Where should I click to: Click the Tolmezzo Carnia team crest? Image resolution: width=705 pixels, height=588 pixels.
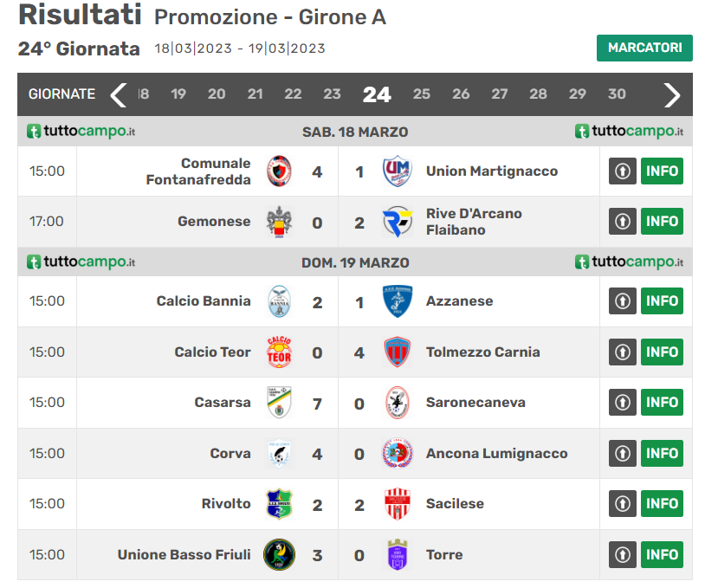[398, 352]
